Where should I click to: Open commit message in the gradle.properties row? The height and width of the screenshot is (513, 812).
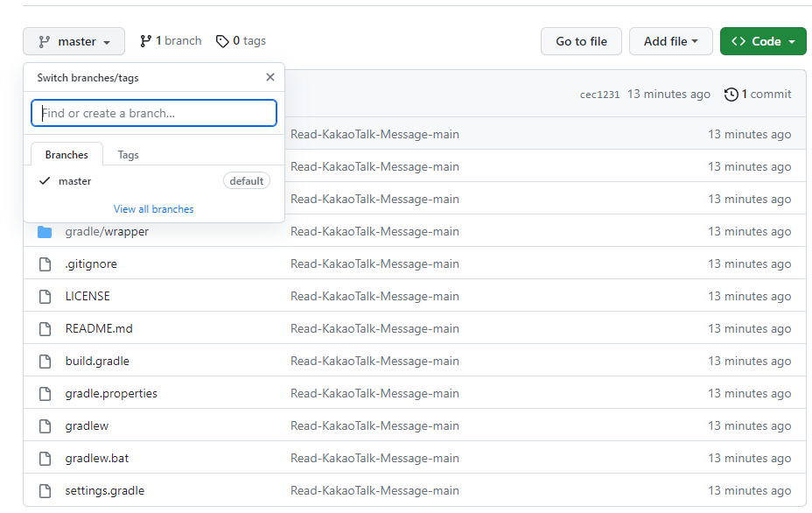374,393
